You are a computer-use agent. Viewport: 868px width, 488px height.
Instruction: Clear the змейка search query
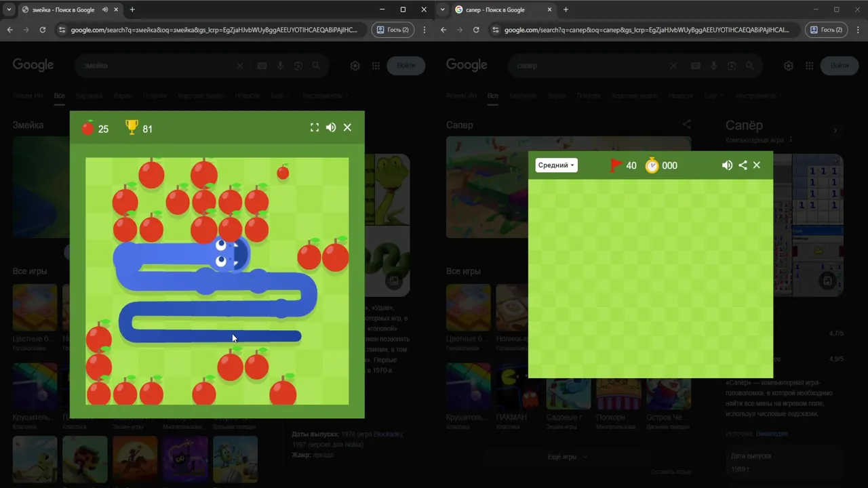(x=239, y=66)
